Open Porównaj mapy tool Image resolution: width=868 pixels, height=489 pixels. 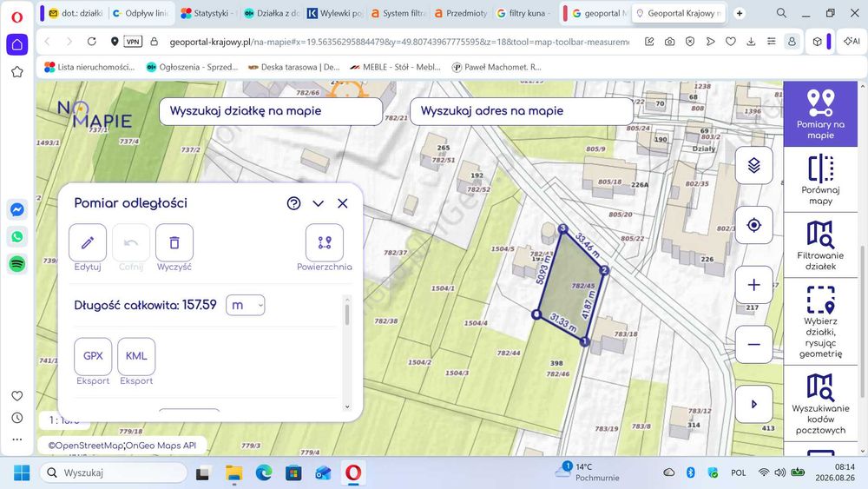pyautogui.click(x=820, y=180)
